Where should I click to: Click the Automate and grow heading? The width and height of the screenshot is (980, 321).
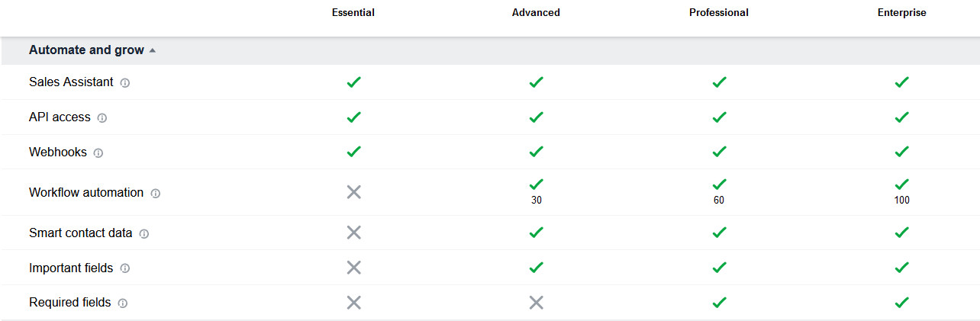pyautogui.click(x=86, y=50)
